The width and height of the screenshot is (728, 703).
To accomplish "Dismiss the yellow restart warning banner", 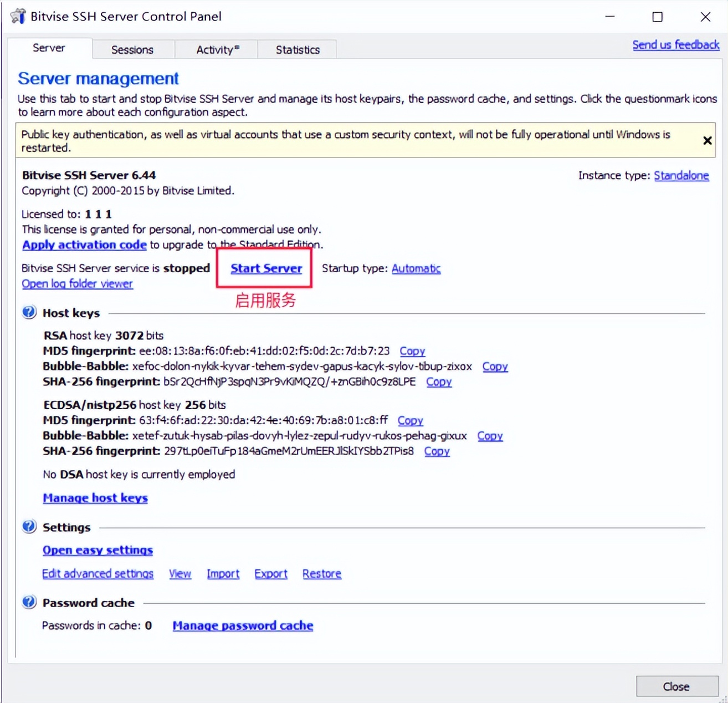I will click(707, 141).
